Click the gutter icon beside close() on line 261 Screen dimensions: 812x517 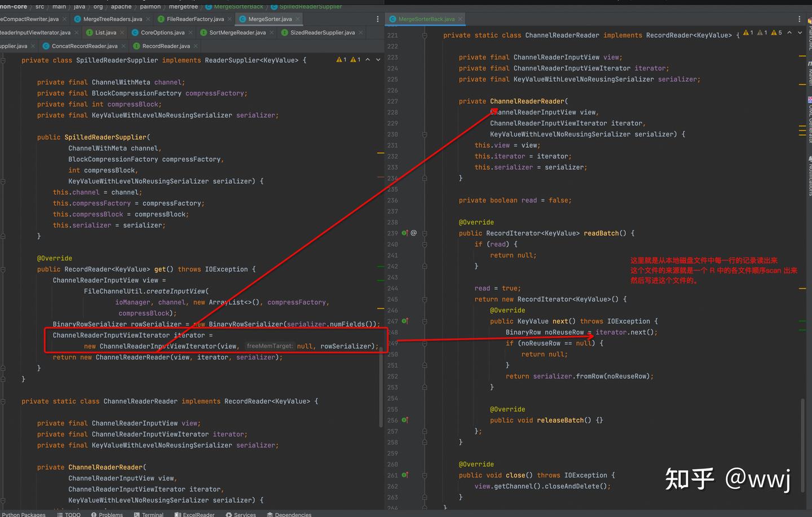(404, 475)
